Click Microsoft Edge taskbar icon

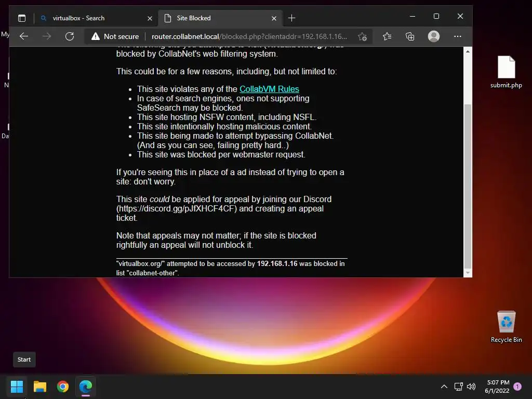pos(86,387)
